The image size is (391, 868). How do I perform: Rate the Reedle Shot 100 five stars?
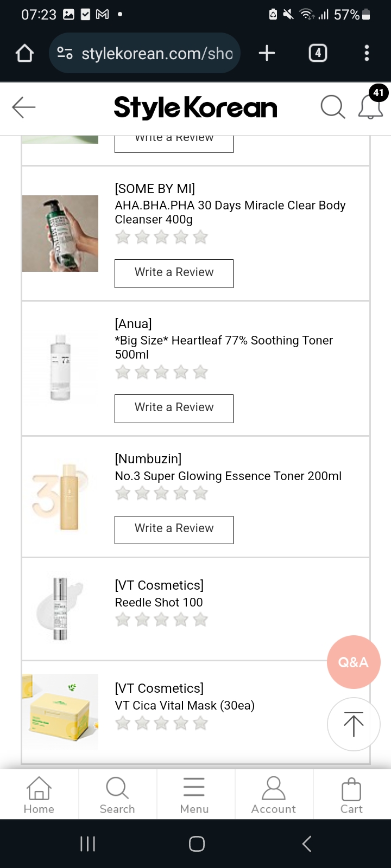coord(200,620)
